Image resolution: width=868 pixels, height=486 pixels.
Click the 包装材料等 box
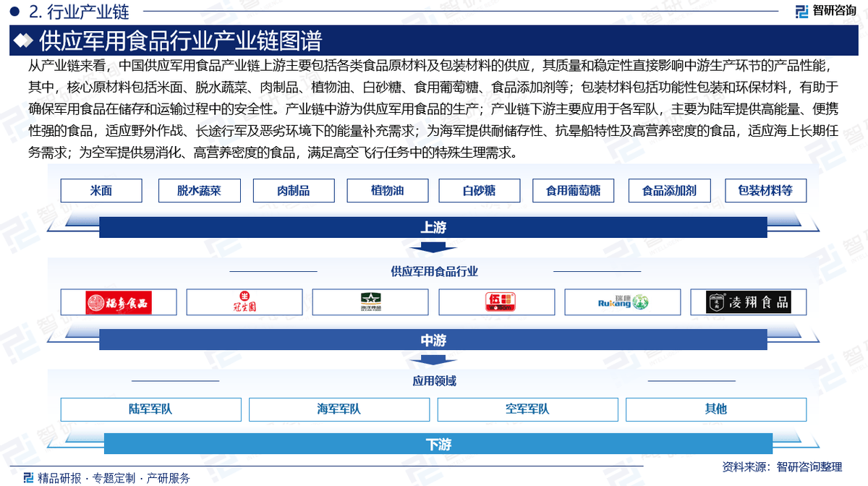pyautogui.click(x=765, y=191)
